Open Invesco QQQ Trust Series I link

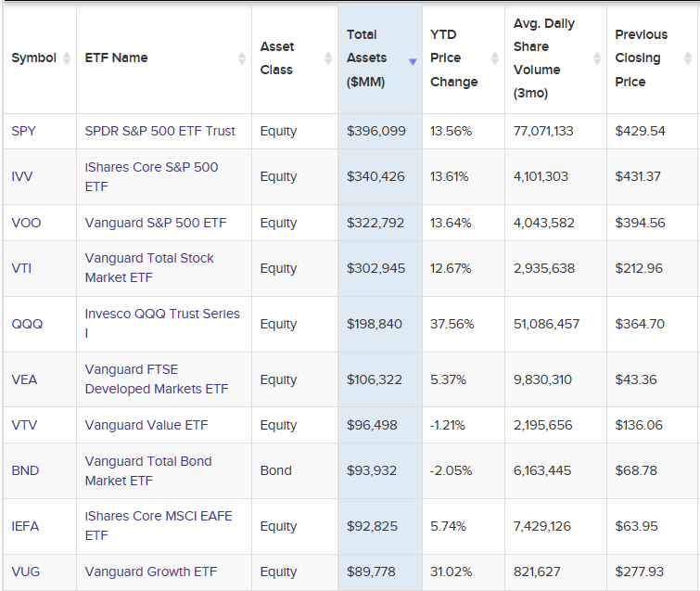162,324
